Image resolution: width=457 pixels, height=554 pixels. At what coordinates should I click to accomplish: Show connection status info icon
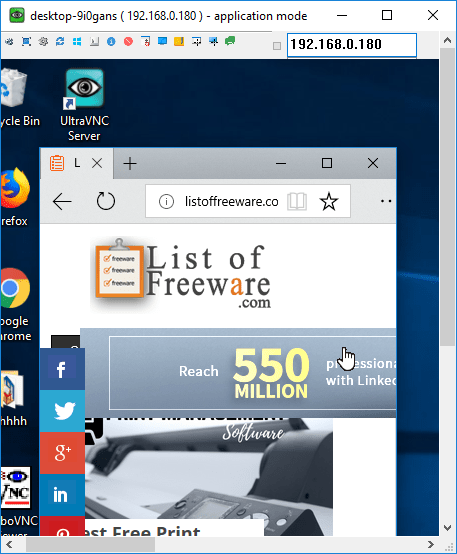(111, 42)
